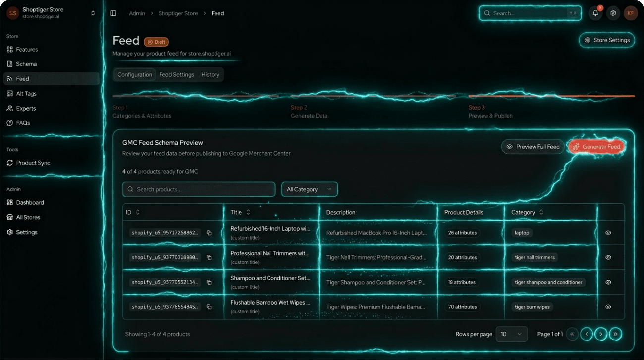Open FAQs in the sidebar
The height and width of the screenshot is (360, 644).
[51, 123]
